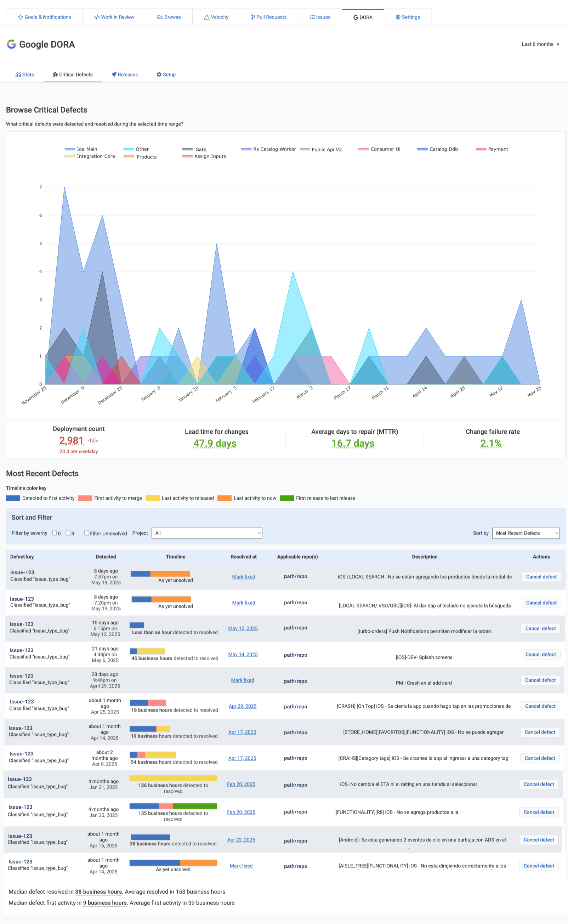Switch to the Stats subtab

point(25,75)
